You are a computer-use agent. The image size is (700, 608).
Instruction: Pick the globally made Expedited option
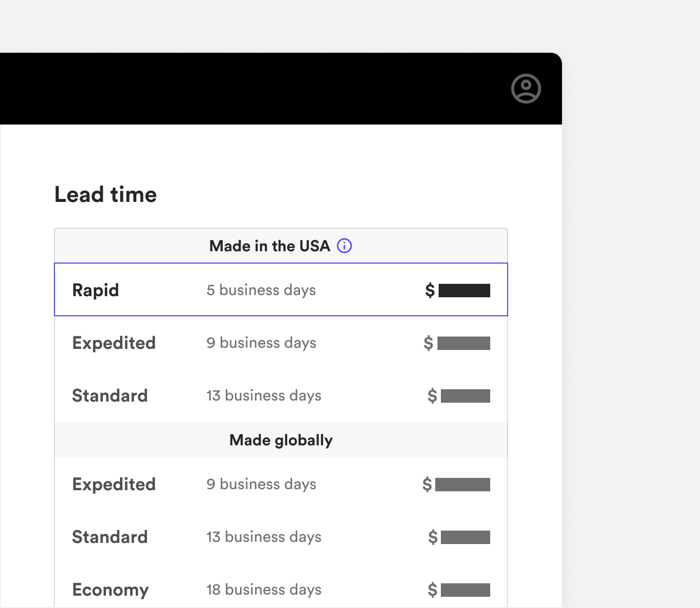(281, 484)
